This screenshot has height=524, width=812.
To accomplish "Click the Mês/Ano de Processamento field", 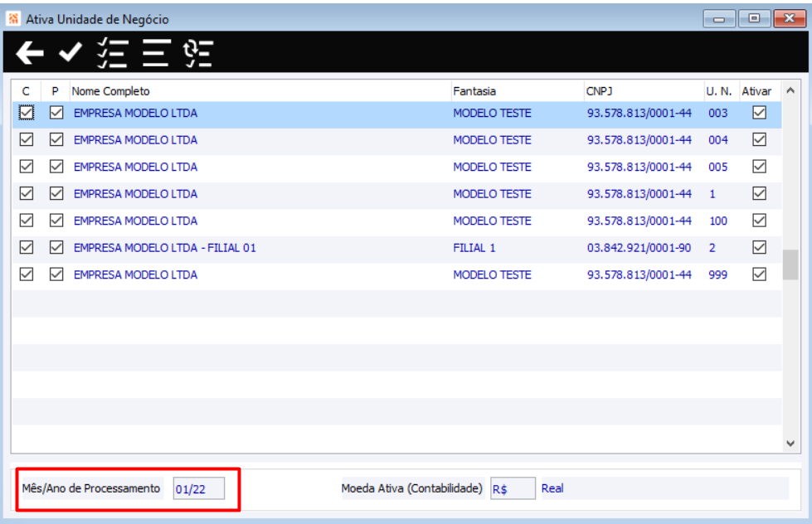I will point(199,488).
